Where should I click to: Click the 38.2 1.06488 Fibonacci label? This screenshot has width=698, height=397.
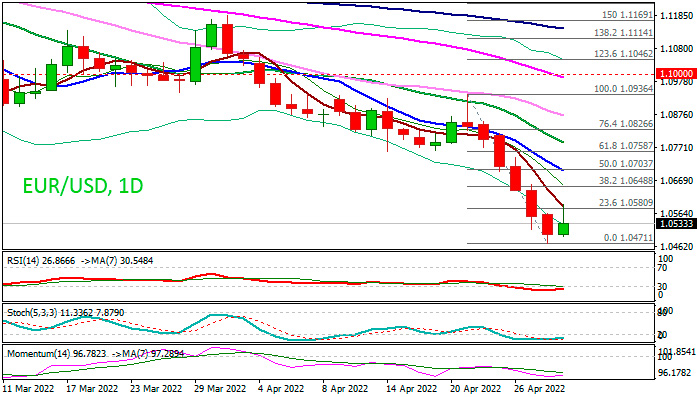(x=625, y=181)
